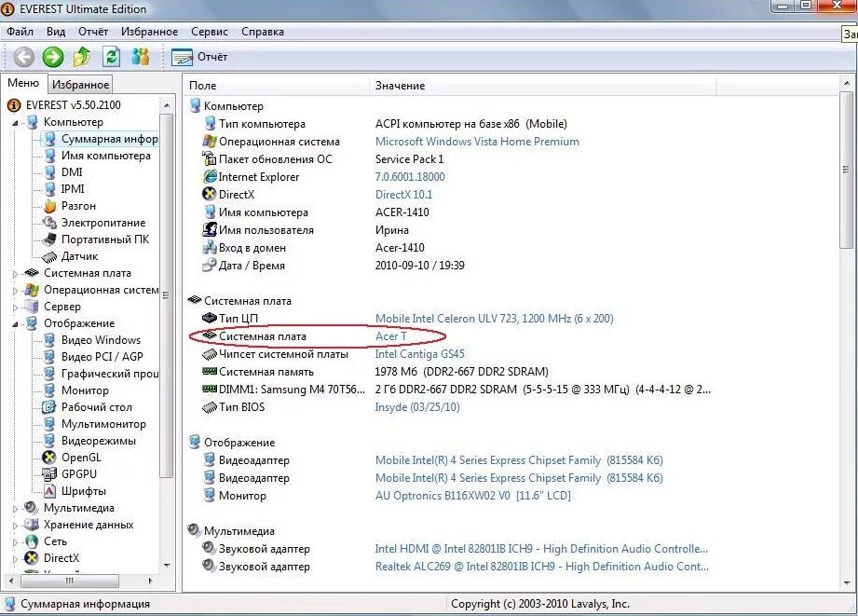Open the Избранное menu in menu bar
The height and width of the screenshot is (616, 858).
[x=149, y=32]
